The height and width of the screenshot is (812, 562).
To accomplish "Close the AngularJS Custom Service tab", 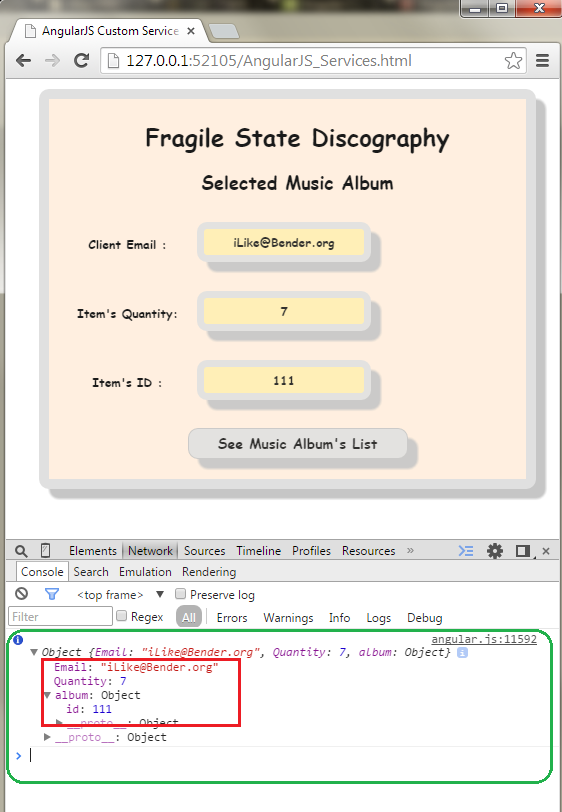I will [x=191, y=31].
